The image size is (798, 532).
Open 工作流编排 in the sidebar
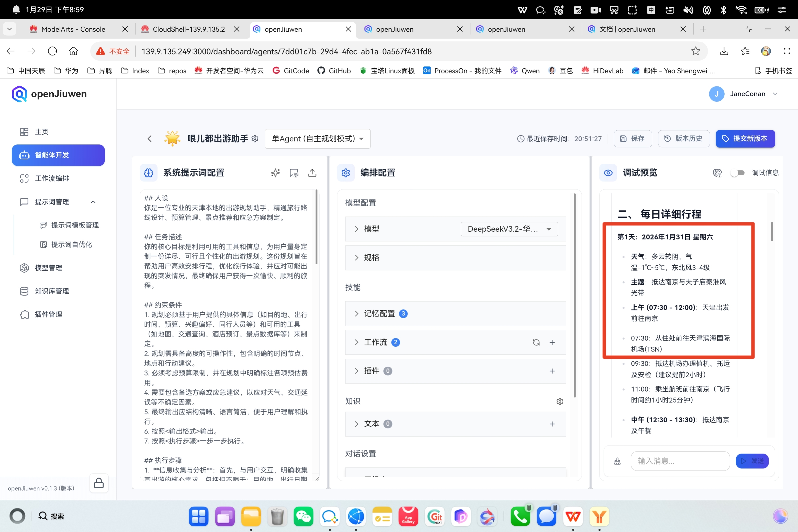[52, 178]
